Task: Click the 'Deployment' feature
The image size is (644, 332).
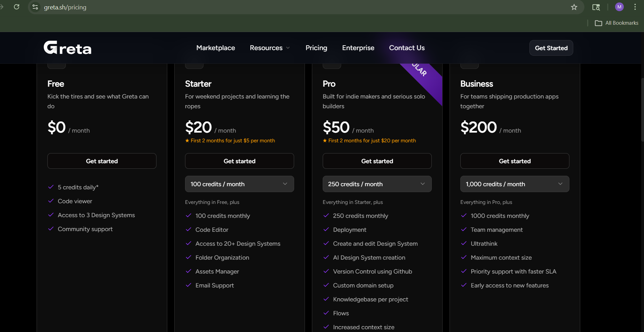Action: [350, 230]
